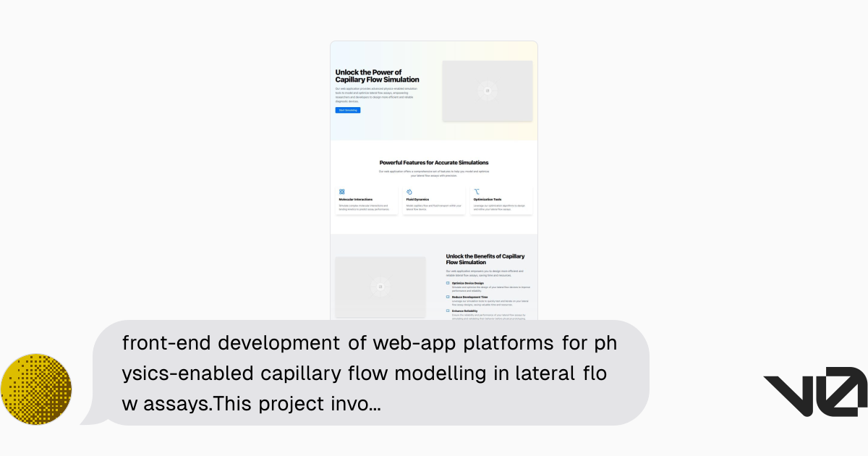Open the Unlock the Benefits of Capillary Flow heading

point(486,259)
